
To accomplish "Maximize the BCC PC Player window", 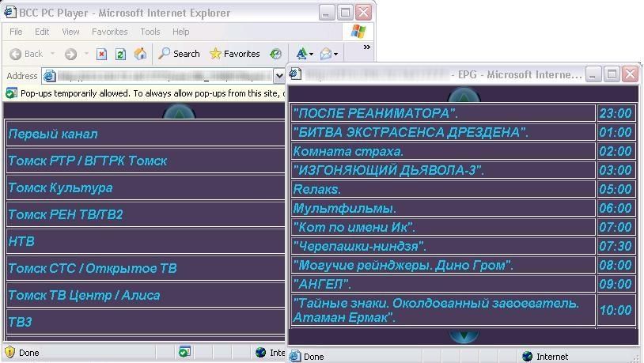I will [345, 13].
